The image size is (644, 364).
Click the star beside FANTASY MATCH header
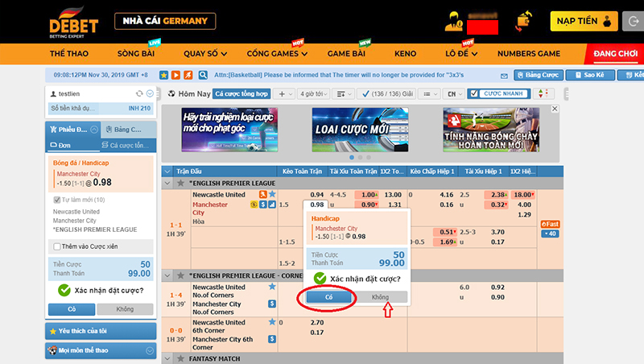tap(180, 358)
